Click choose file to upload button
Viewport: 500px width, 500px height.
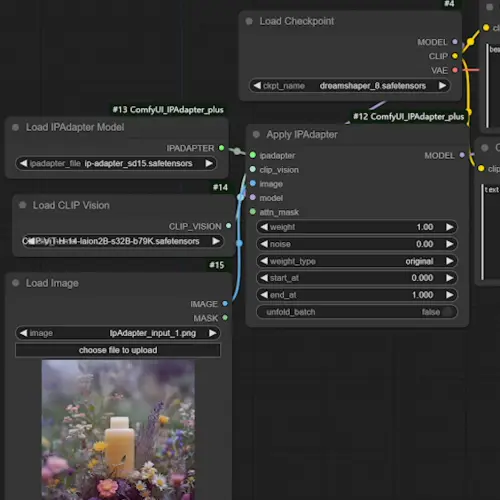click(118, 350)
